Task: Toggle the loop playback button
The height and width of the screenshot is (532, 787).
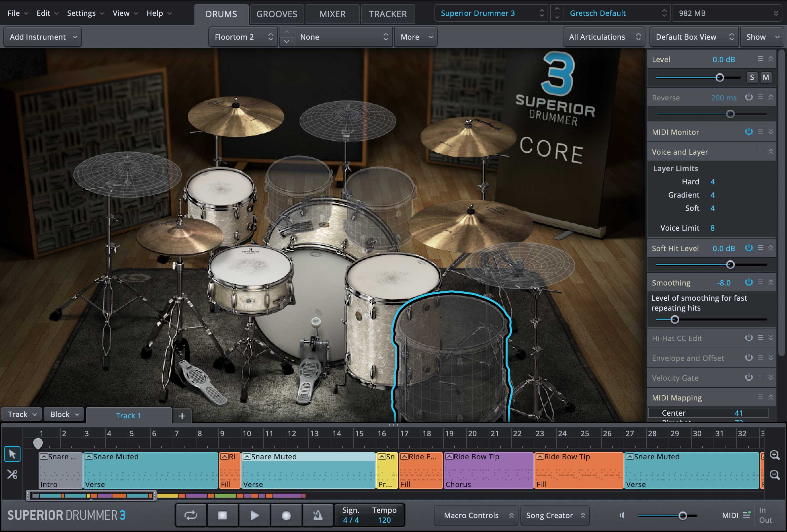Action: tap(191, 515)
